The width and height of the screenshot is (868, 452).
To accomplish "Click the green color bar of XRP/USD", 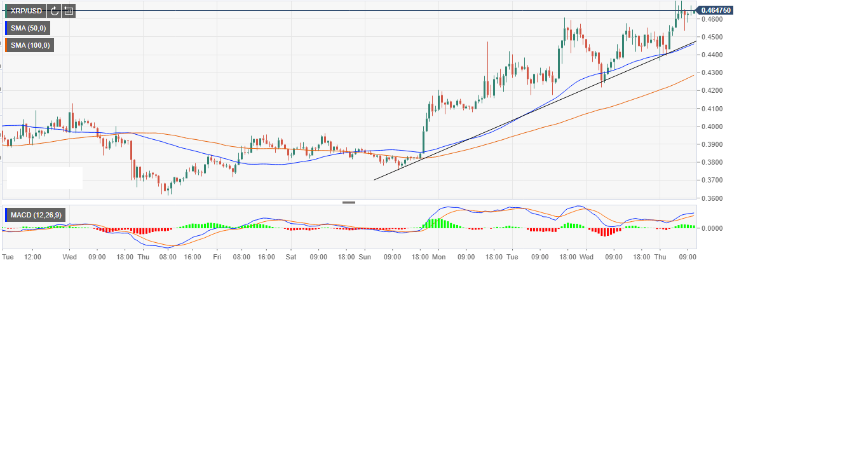I will [6, 11].
